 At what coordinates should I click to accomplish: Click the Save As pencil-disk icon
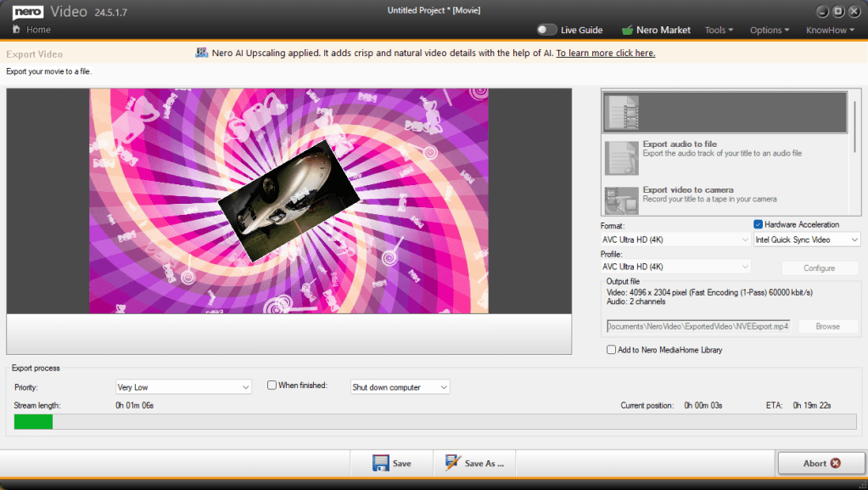pyautogui.click(x=453, y=463)
